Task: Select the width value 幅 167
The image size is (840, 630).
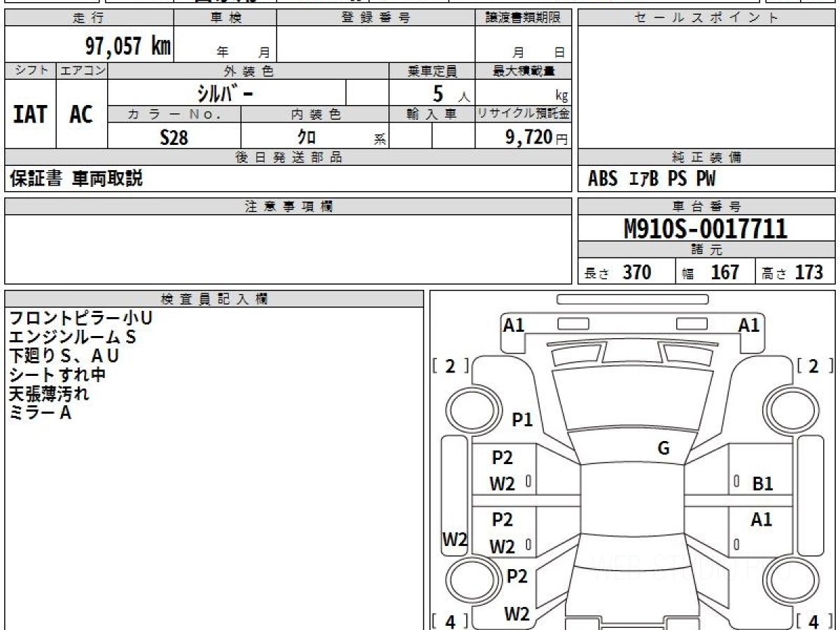Action: 710,272
